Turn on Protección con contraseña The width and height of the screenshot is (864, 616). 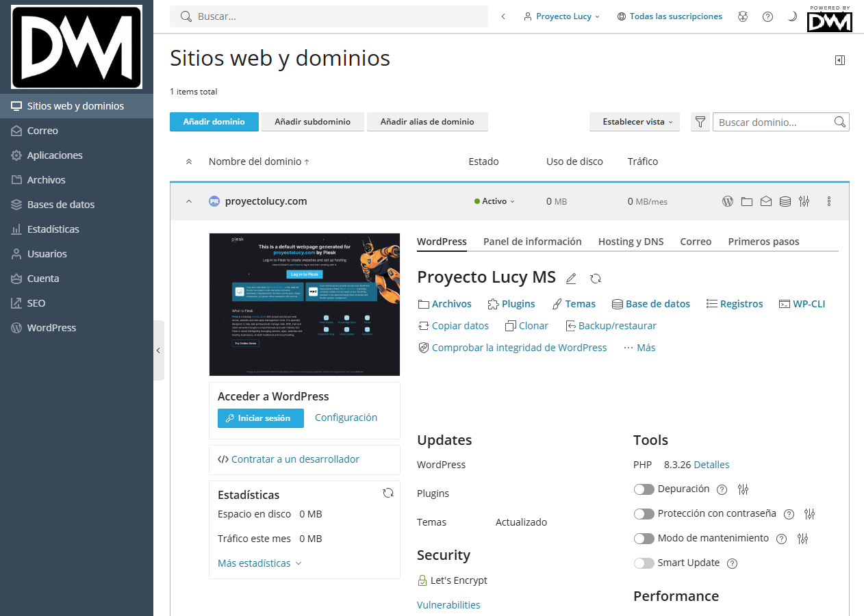(x=644, y=514)
